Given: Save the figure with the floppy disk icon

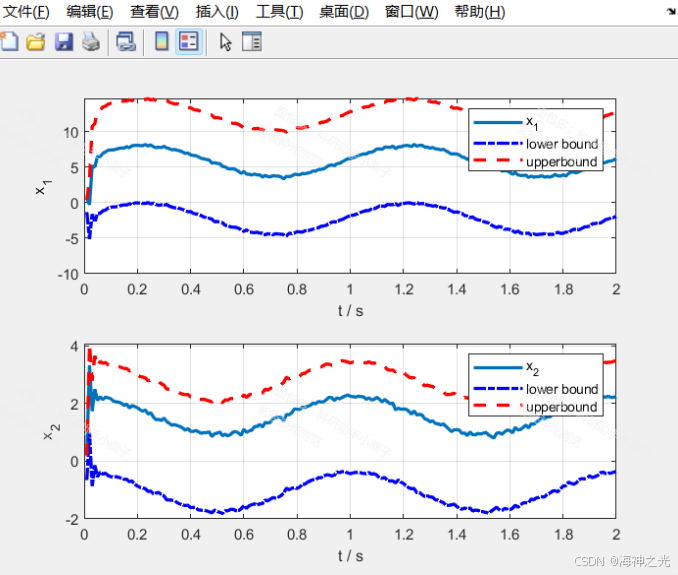Looking at the screenshot, I should 64,42.
